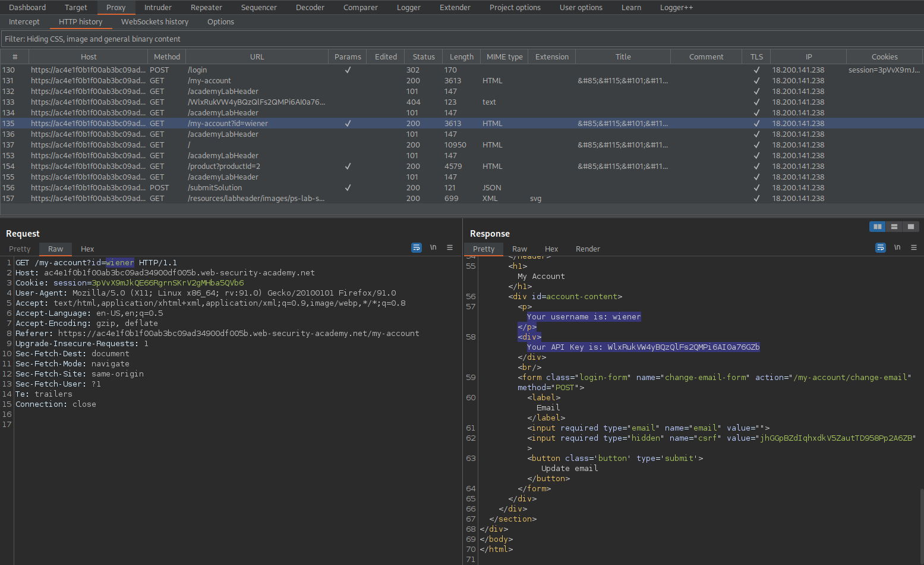The width and height of the screenshot is (924, 565).
Task: Select request 133 with 404 status
Action: pos(462,102)
